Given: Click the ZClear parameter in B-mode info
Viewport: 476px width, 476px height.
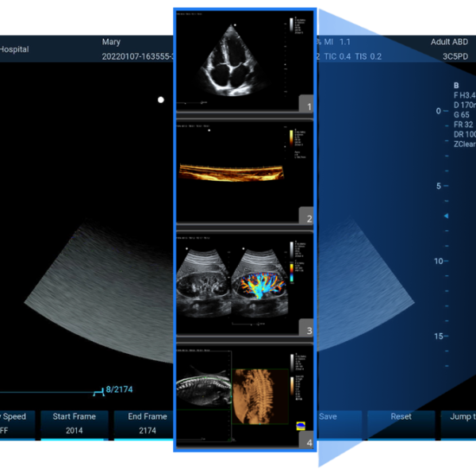Looking at the screenshot, I should pyautogui.click(x=465, y=144).
